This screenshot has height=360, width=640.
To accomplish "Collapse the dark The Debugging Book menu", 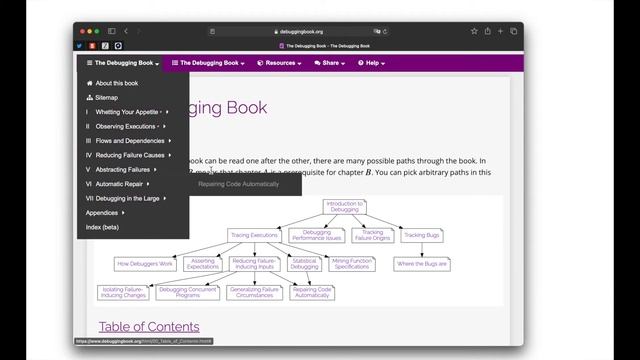I will point(123,63).
